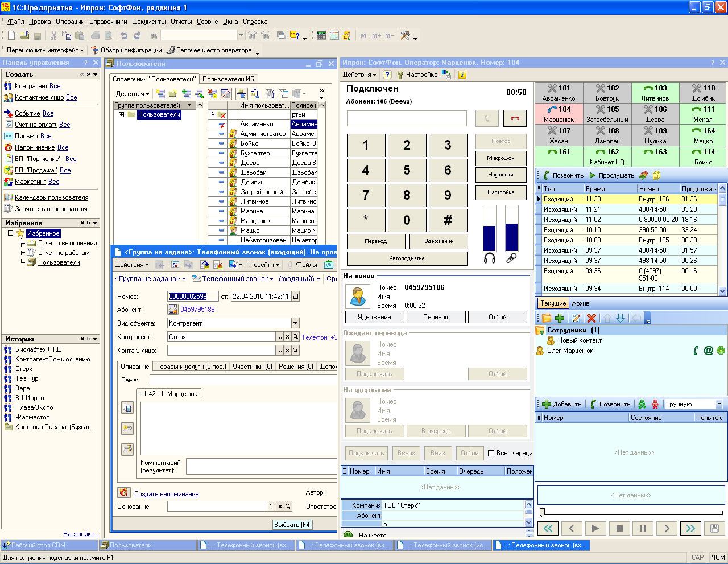Image resolution: width=728 pixels, height=564 pixels.
Task: Open the Отчеты menu
Action: 181,22
